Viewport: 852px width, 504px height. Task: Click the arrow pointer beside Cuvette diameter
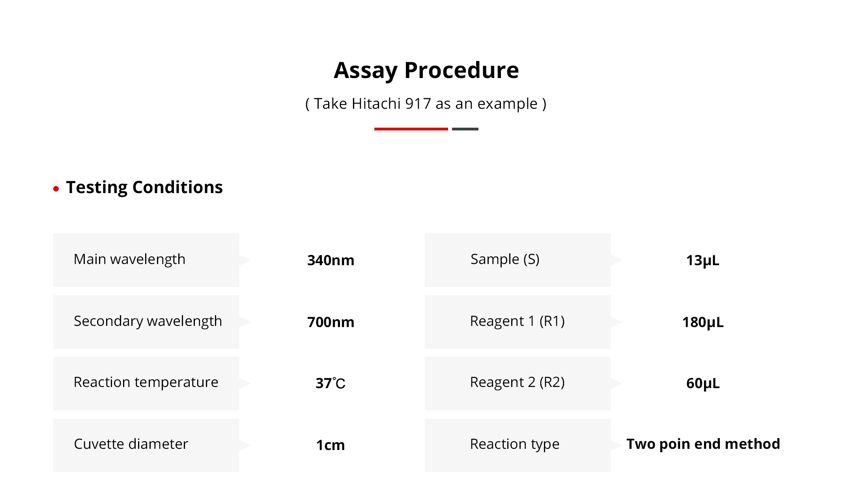(x=244, y=445)
